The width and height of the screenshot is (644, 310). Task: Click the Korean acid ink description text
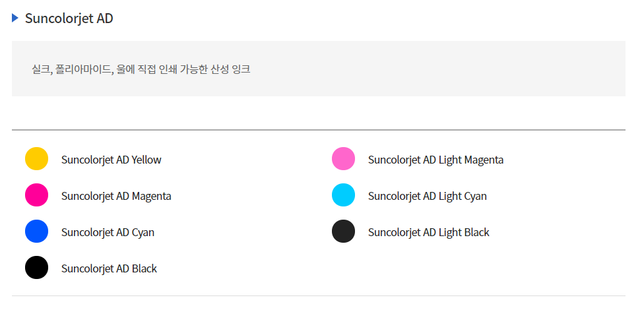point(141,69)
